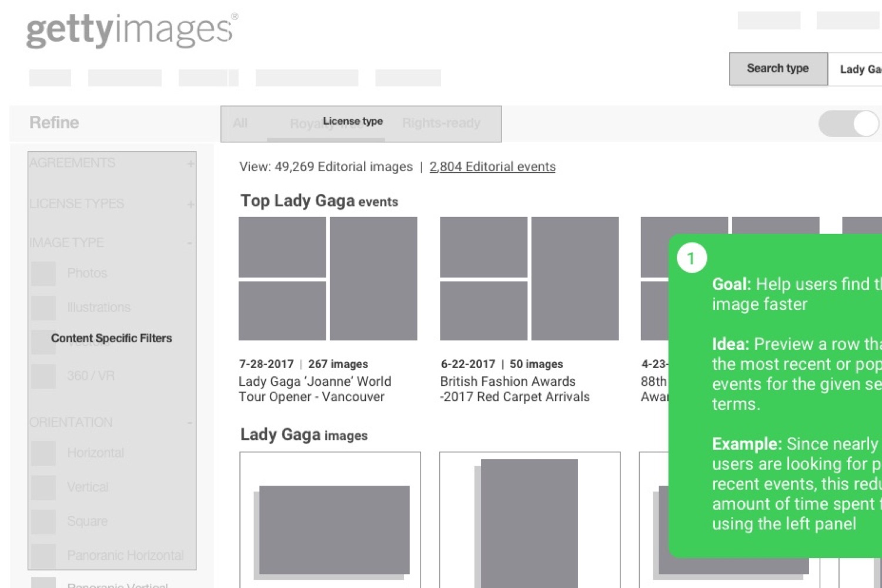Expand the AGREEMENTS filter section
Image resolution: width=882 pixels, height=588 pixels.
pyautogui.click(x=191, y=163)
